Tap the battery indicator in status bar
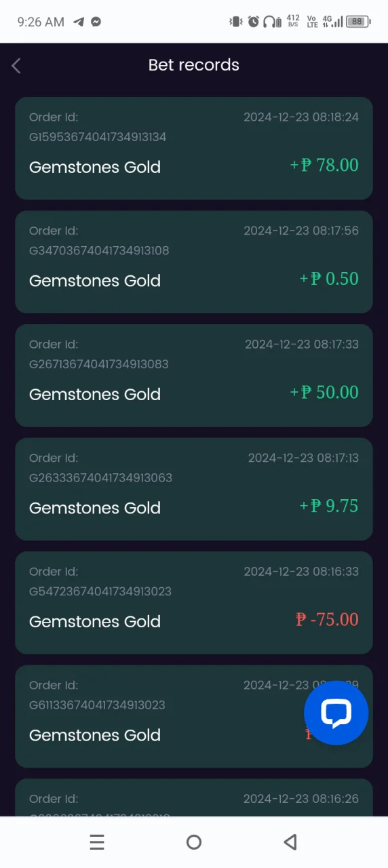 point(357,22)
